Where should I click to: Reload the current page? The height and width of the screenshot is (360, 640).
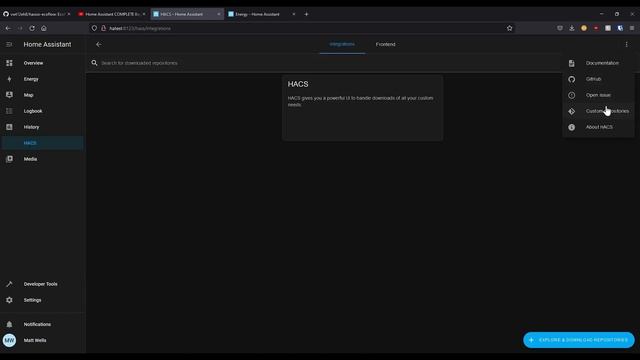pos(32,28)
